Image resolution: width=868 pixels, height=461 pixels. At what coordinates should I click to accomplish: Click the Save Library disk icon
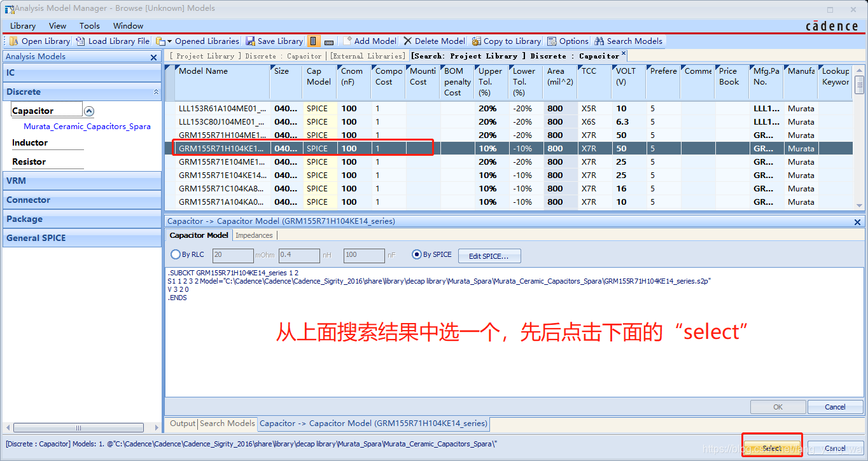[250, 41]
